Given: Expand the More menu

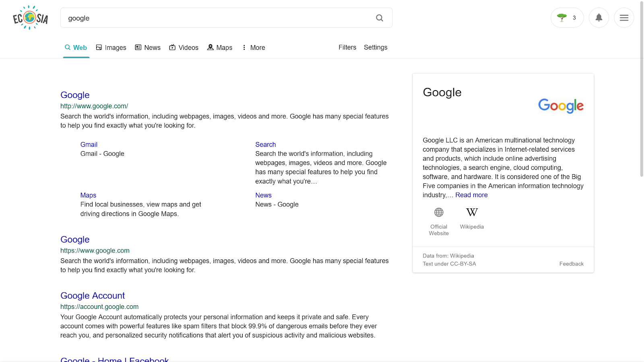Looking at the screenshot, I should [x=254, y=47].
